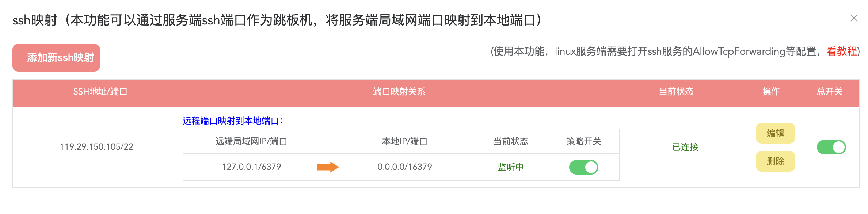Close the ssh映射 dialog
This screenshot has height=214, width=868.
(x=854, y=18)
